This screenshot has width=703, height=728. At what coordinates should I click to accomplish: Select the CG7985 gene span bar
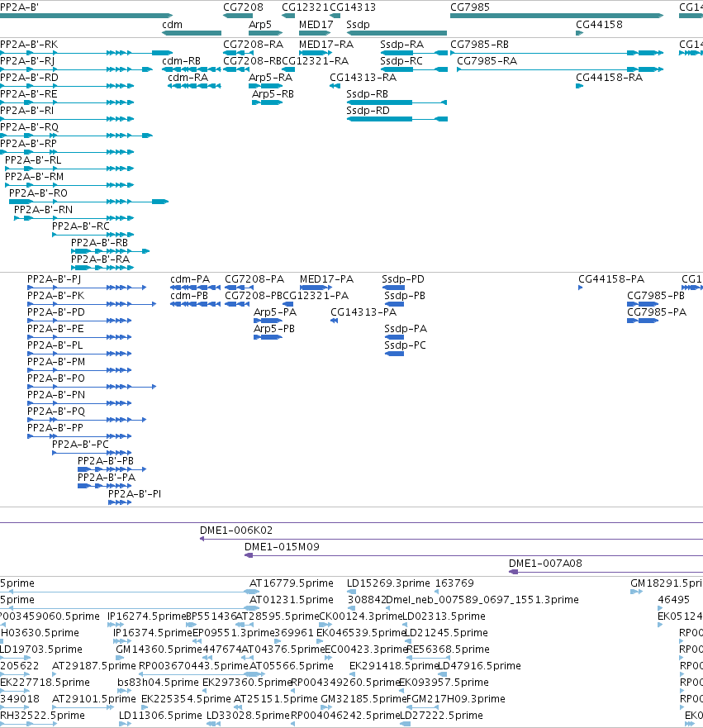[x=557, y=16]
